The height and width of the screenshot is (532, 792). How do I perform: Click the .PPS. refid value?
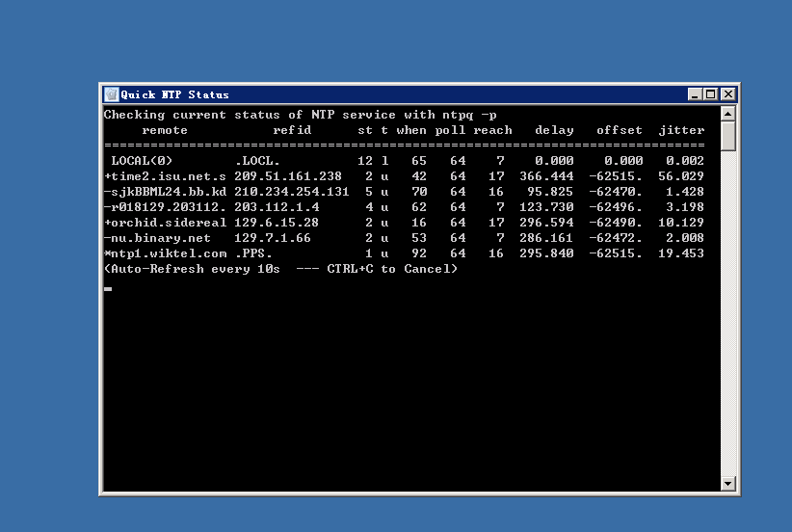pos(253,253)
